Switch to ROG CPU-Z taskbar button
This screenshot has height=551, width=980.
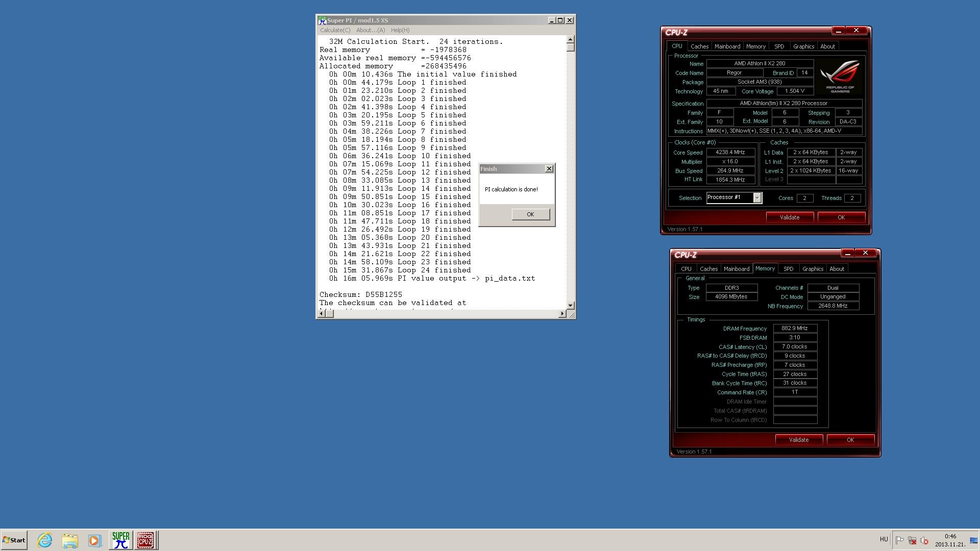pos(145,540)
